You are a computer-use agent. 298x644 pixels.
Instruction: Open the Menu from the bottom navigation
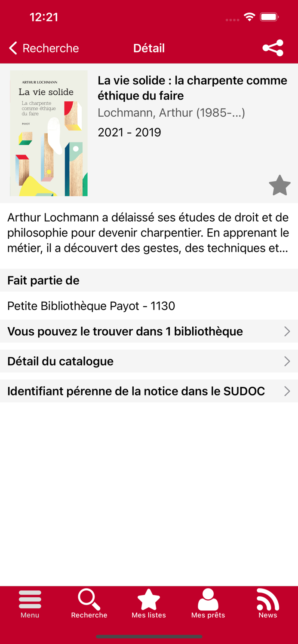30,604
